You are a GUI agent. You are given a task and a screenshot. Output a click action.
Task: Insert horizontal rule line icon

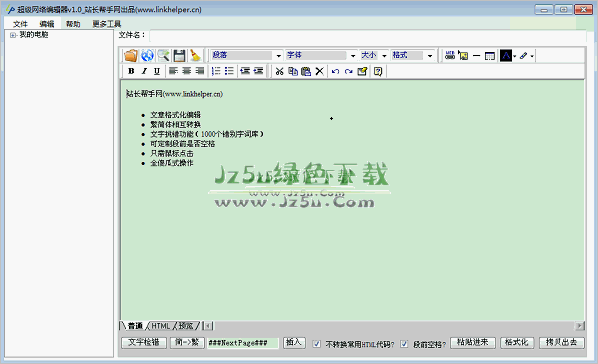pos(476,56)
